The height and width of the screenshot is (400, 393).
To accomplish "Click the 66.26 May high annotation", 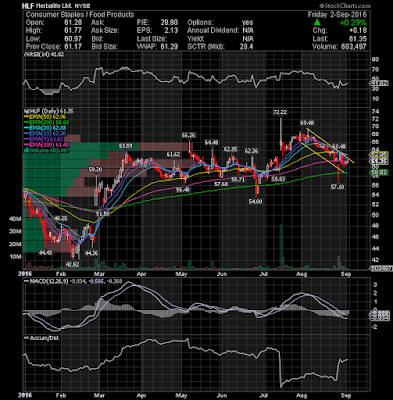I will pyautogui.click(x=188, y=136).
